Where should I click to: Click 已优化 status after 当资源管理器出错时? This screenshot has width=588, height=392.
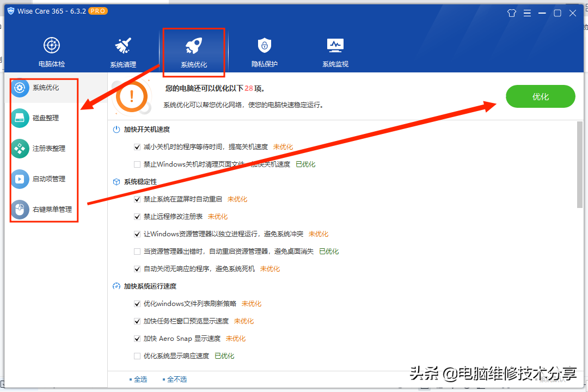coord(329,252)
